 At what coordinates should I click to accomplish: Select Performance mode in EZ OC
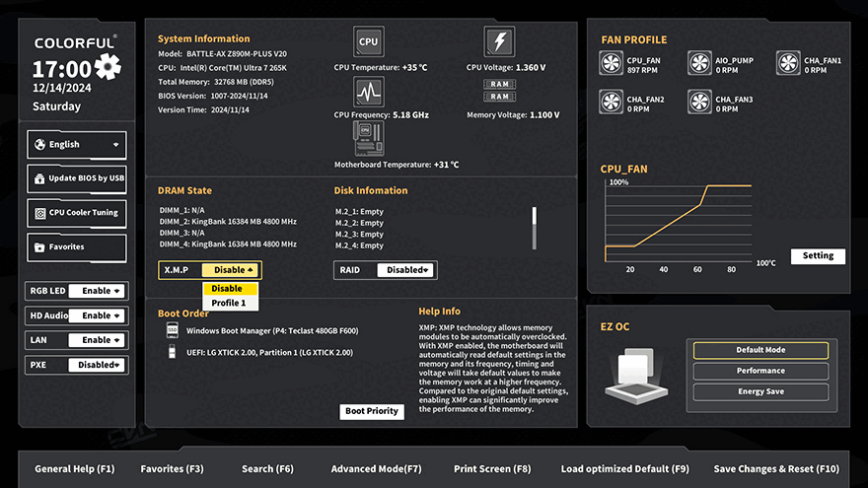coord(760,371)
